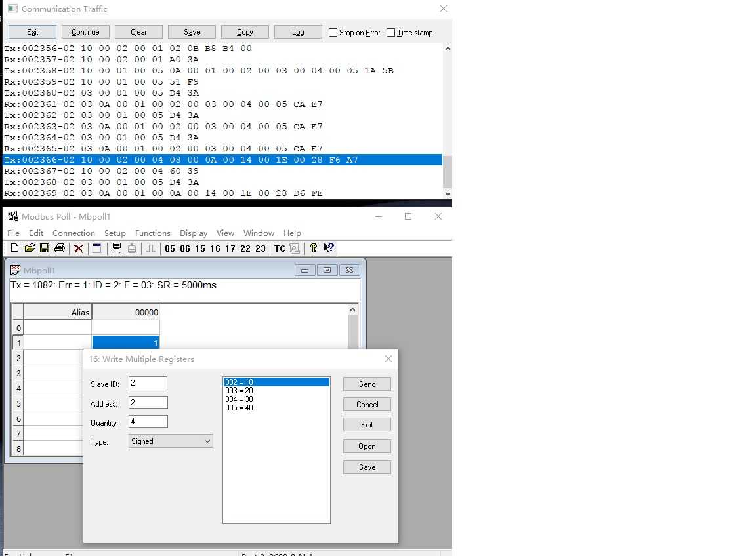The width and height of the screenshot is (756, 556).
Task: Select the Rx:002367 traffic log line
Action: pyautogui.click(x=222, y=171)
